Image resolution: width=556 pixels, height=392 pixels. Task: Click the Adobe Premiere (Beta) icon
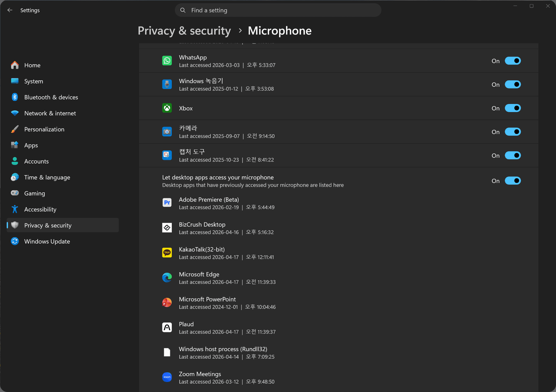(167, 203)
